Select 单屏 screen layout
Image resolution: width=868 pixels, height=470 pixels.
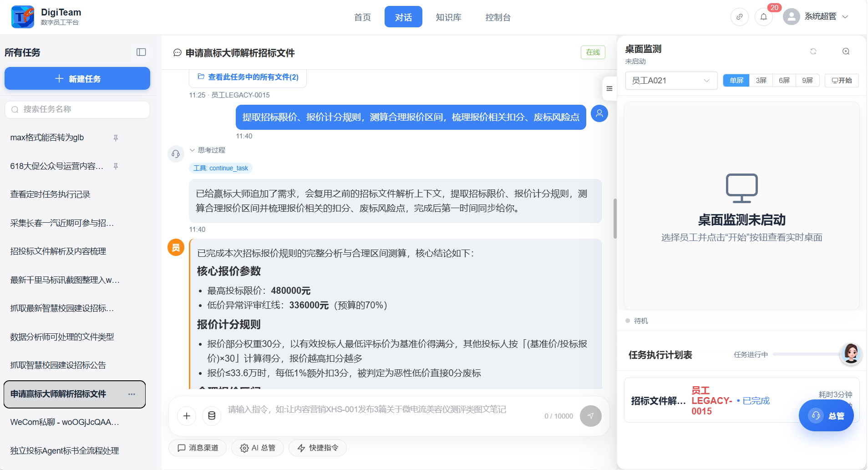click(x=736, y=81)
